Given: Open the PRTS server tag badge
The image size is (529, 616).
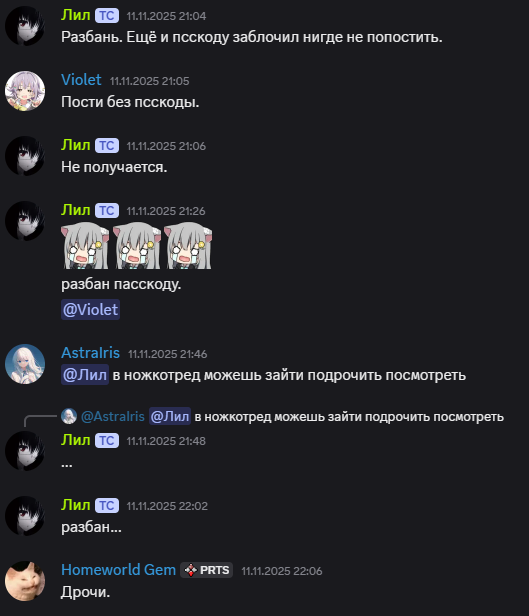Looking at the screenshot, I should [x=207, y=570].
